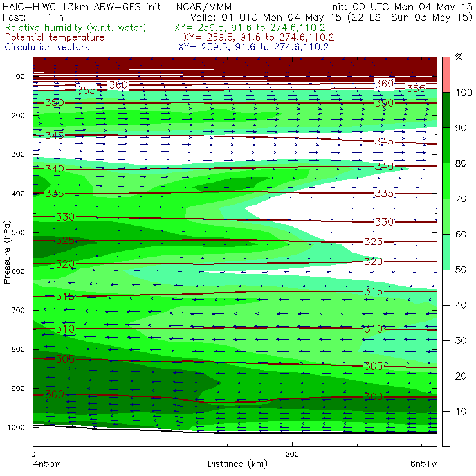The width and height of the screenshot is (476, 476).
Task: Click the colorbar '60' tick label
Action: (461, 234)
